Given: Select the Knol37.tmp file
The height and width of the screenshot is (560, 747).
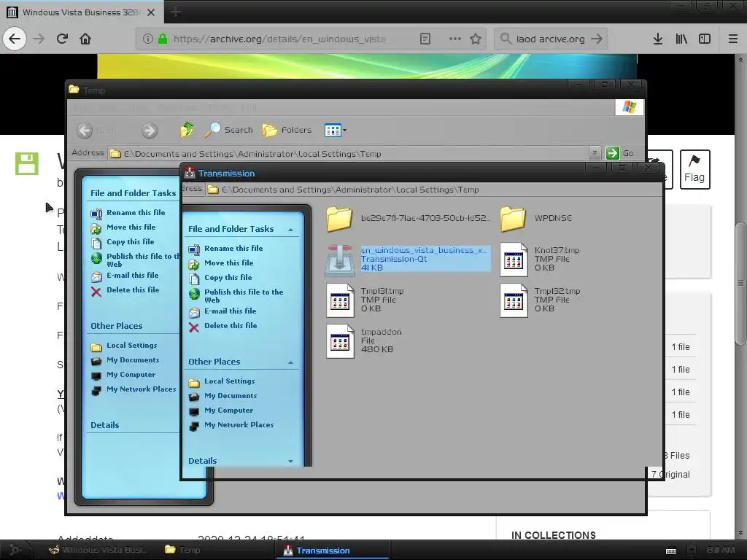Looking at the screenshot, I should 540,259.
